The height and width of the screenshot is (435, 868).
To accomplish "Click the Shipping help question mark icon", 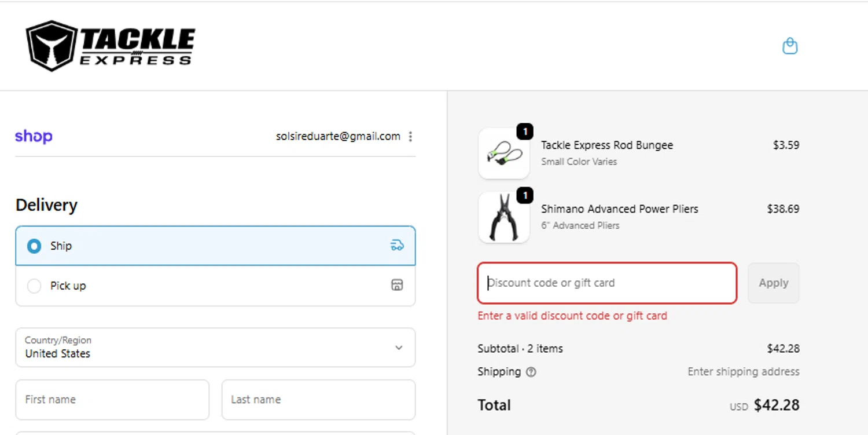I will (x=531, y=372).
